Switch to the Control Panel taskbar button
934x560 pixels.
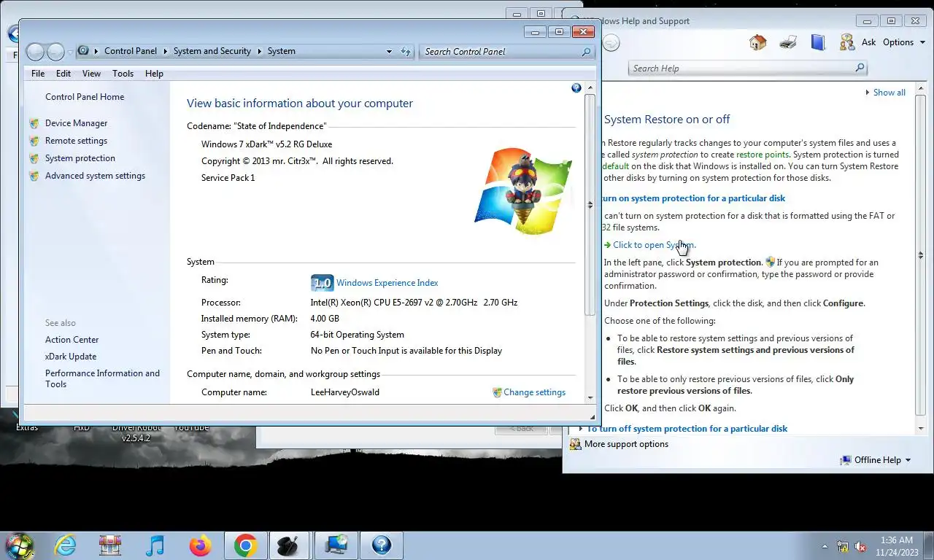pos(336,545)
